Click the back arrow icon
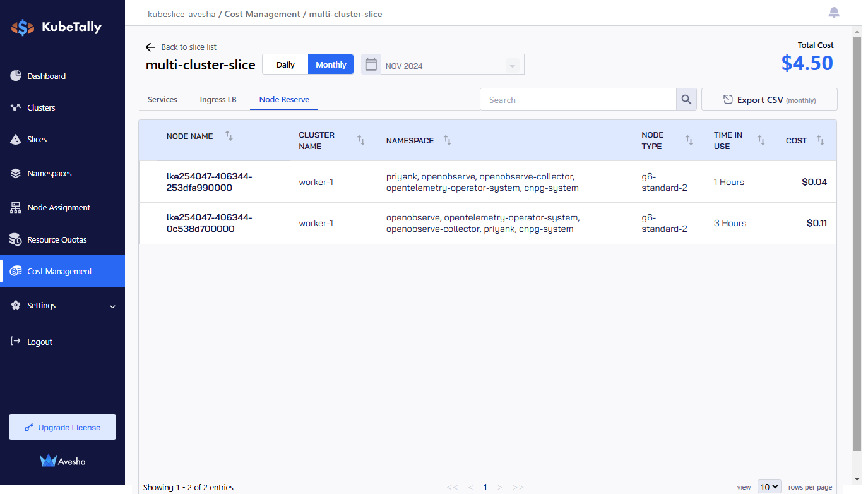868x494 pixels. pyautogui.click(x=150, y=47)
